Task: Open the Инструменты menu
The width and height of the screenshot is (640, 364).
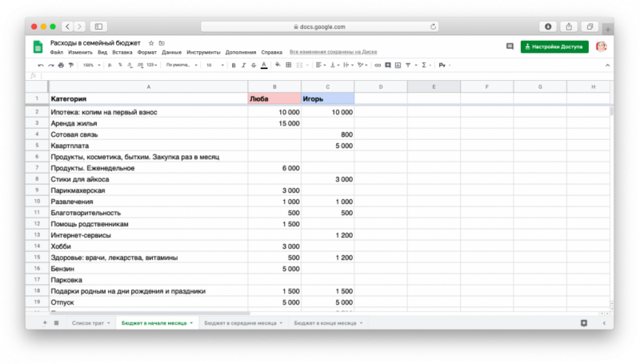Action: [x=203, y=52]
